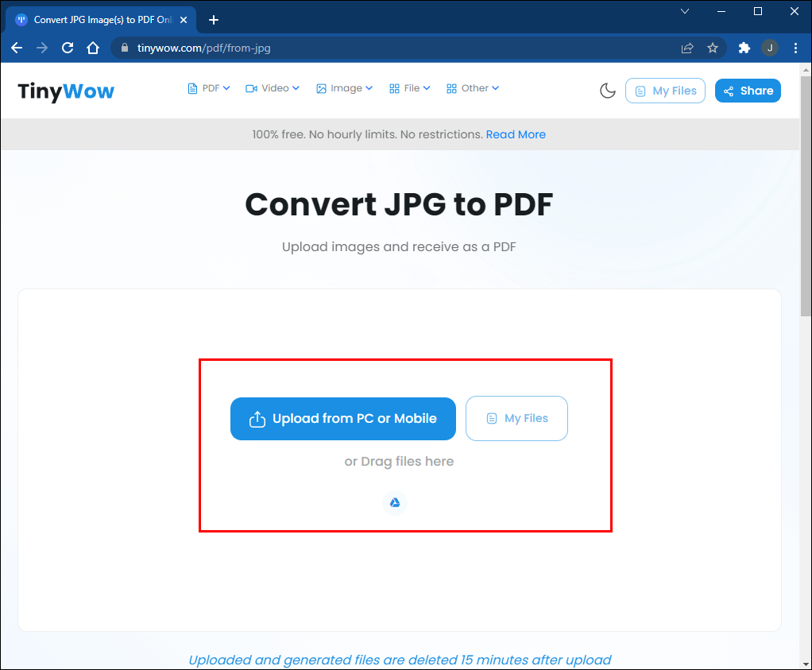812x670 pixels.
Task: Click the 'or Drag files here' text
Action: click(x=399, y=461)
